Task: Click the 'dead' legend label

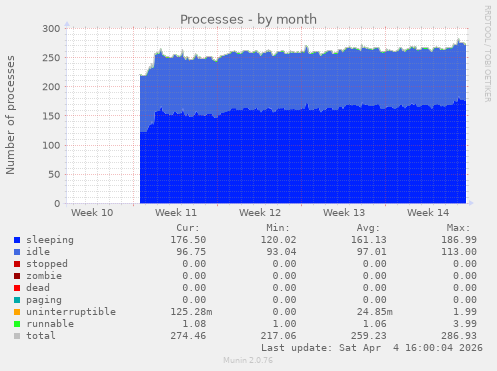Action: [38, 288]
